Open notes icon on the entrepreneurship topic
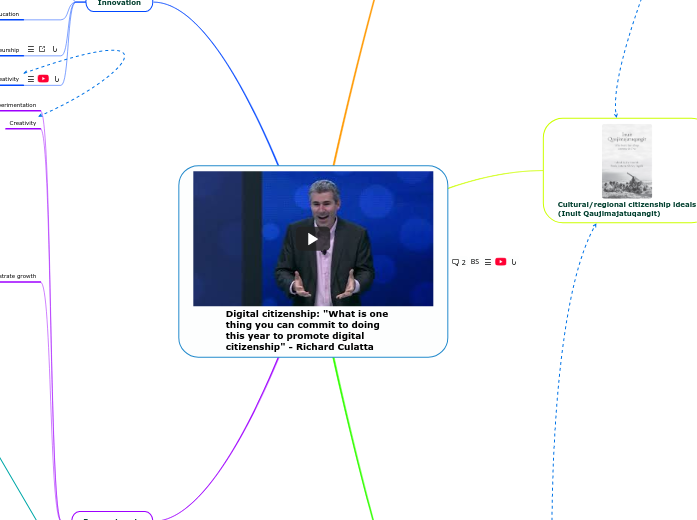697x520 pixels. coord(31,49)
